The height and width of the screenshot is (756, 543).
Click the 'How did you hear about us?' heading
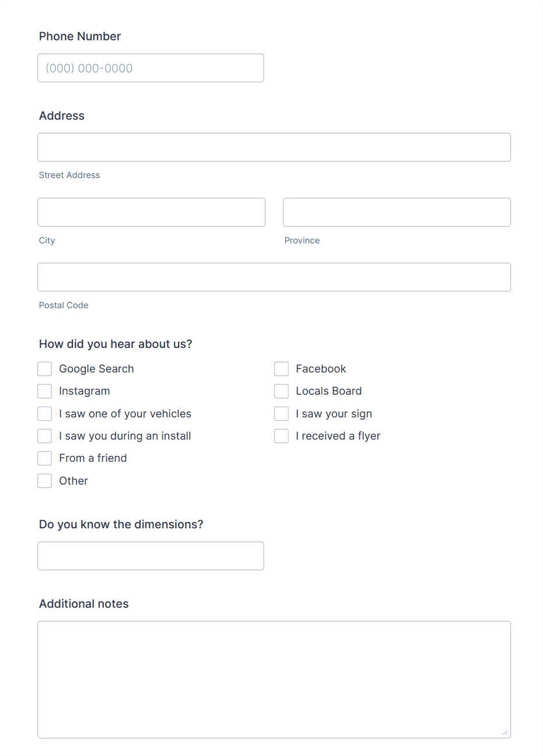click(x=115, y=344)
